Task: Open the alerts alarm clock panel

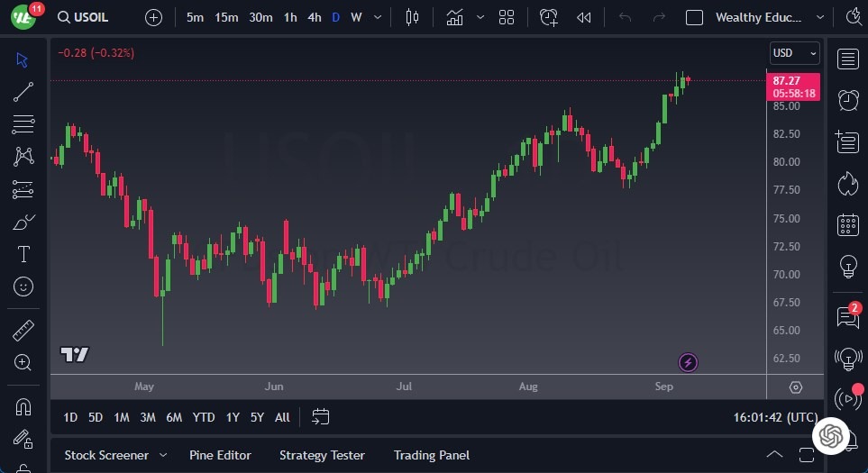Action: (847, 100)
